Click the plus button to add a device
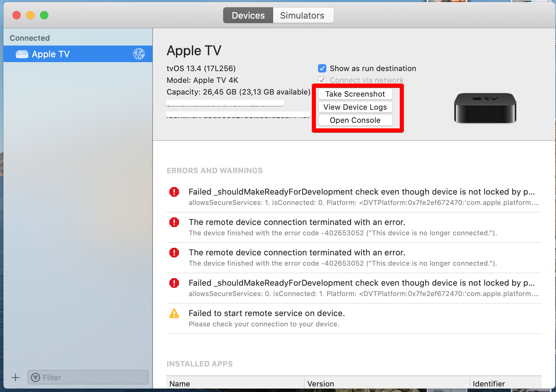556x392 pixels. (x=16, y=378)
